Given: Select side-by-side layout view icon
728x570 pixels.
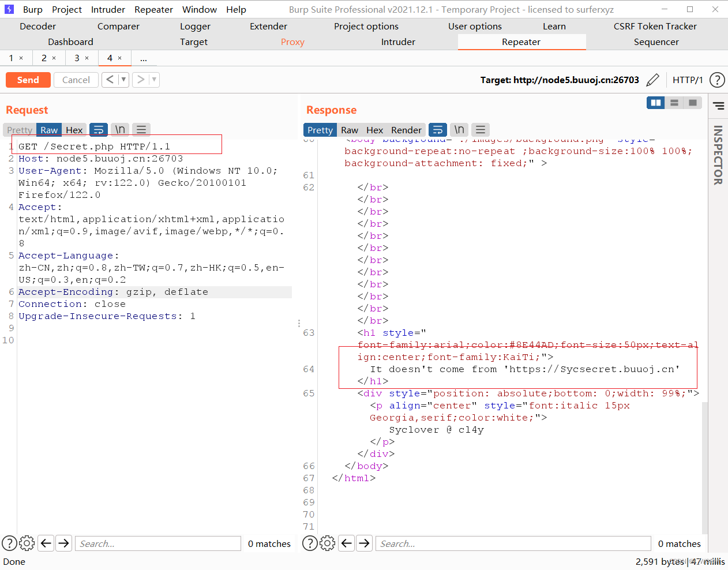Looking at the screenshot, I should click(x=656, y=103).
